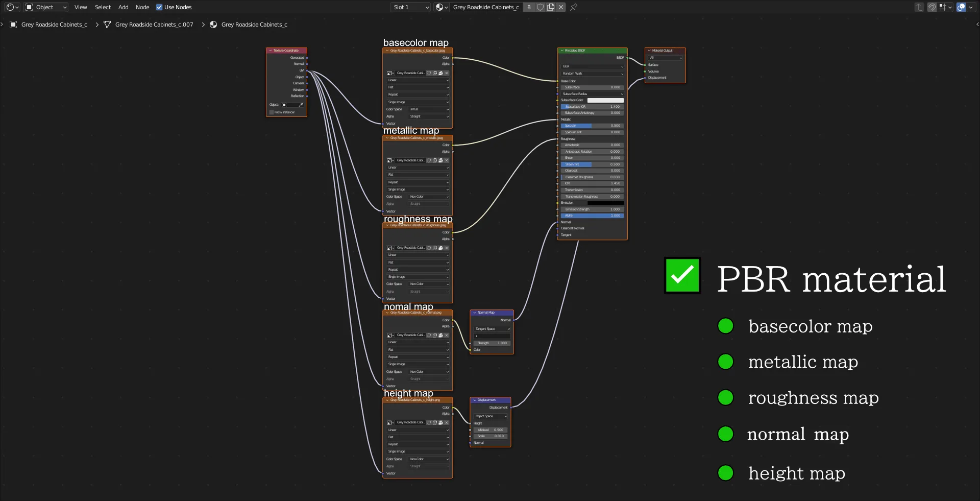Open the Slot 1 dropdown

(x=411, y=7)
